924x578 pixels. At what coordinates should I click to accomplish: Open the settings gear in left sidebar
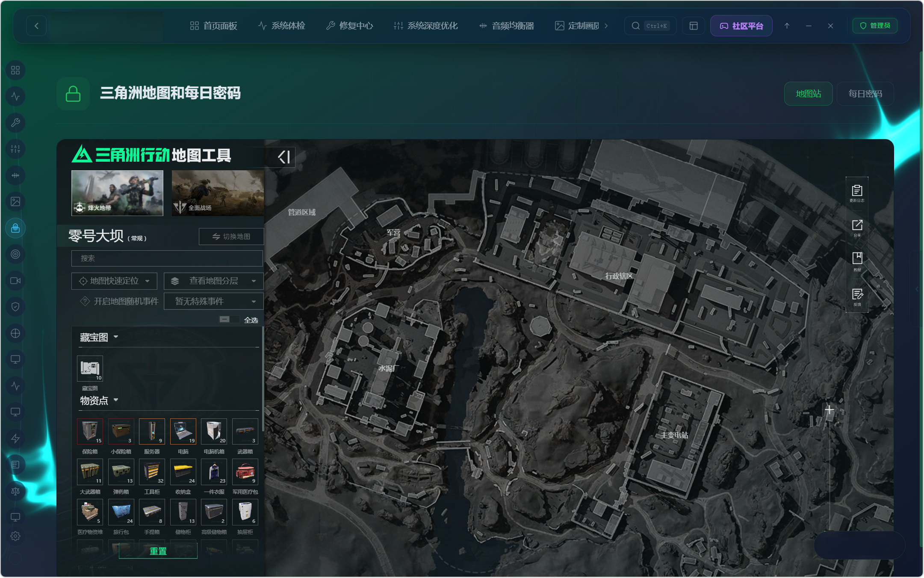click(x=15, y=536)
